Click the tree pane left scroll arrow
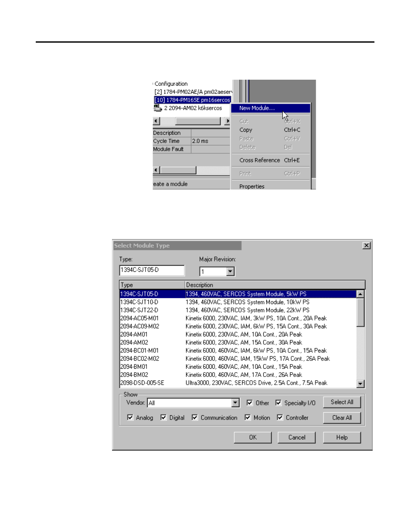This screenshot has width=411, height=532. (x=156, y=121)
